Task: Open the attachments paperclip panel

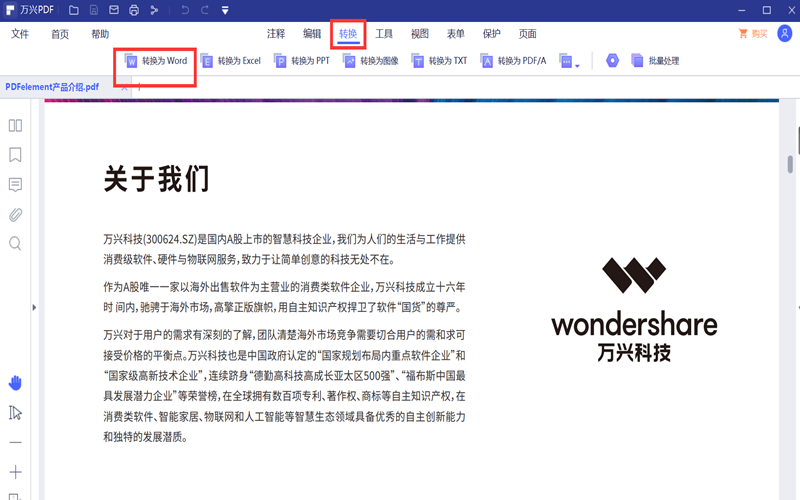Action: [15, 214]
